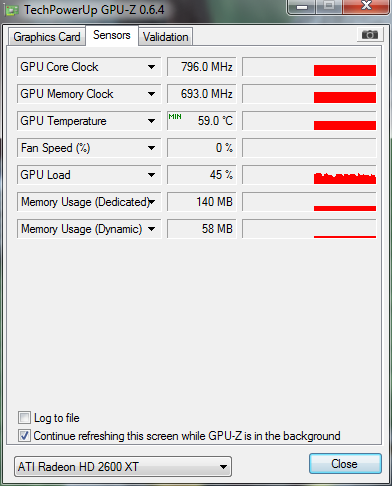Expand GPU Memory Clock dropdown arrow
The width and height of the screenshot is (392, 486).
click(x=151, y=94)
